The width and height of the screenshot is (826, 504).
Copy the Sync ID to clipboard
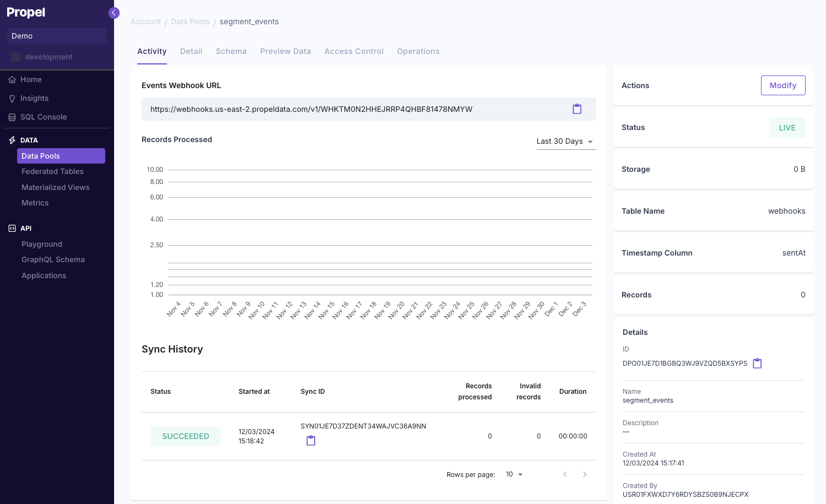coord(311,441)
